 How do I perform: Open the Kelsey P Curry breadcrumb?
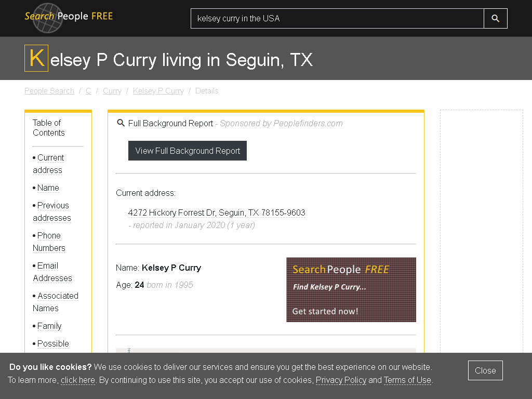(x=158, y=91)
